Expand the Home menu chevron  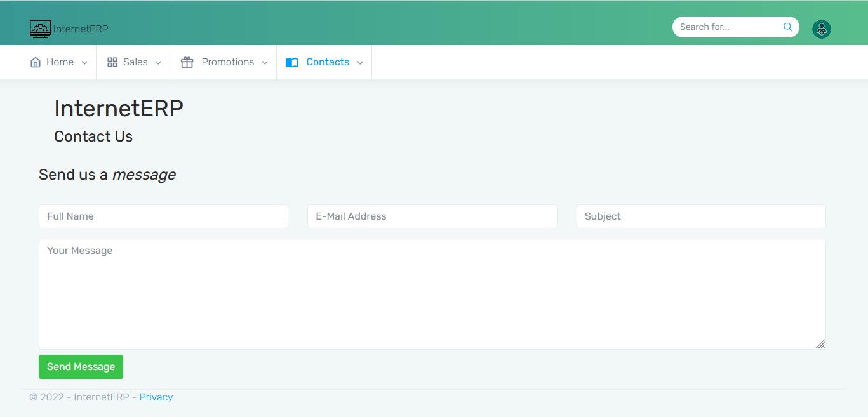point(84,63)
